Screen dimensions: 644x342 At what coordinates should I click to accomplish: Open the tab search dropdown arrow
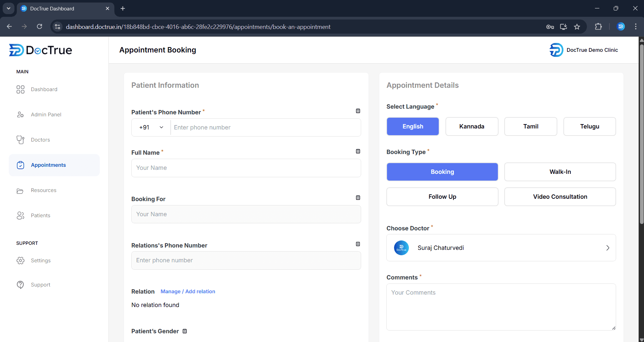pyautogui.click(x=8, y=8)
